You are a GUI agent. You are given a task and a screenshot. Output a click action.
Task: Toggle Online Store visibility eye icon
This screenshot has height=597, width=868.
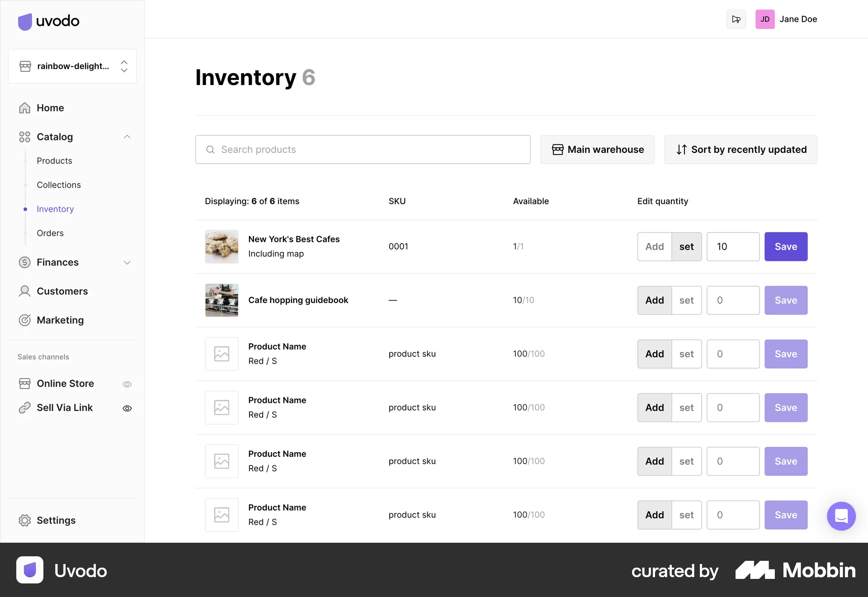(x=127, y=384)
